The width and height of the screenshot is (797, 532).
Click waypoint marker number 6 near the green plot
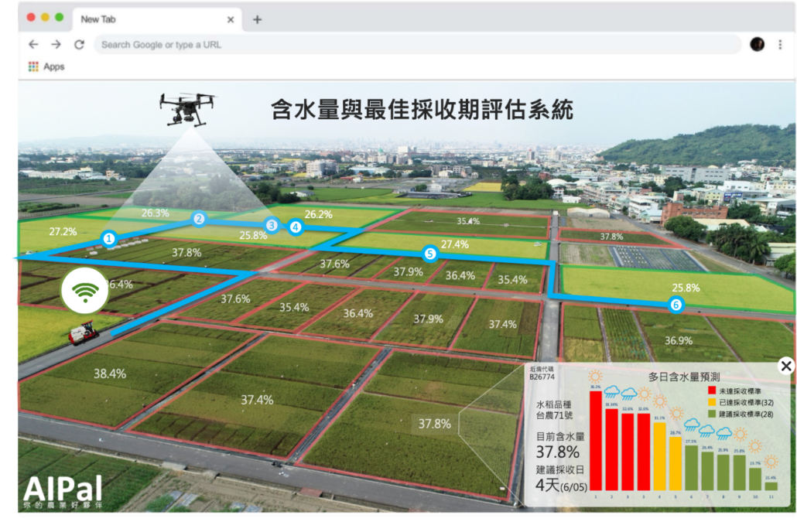coord(676,305)
